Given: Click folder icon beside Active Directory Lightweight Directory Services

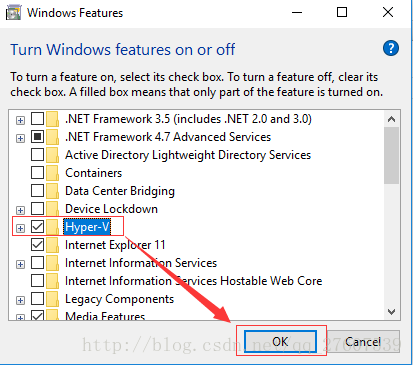Looking at the screenshot, I should point(52,155).
